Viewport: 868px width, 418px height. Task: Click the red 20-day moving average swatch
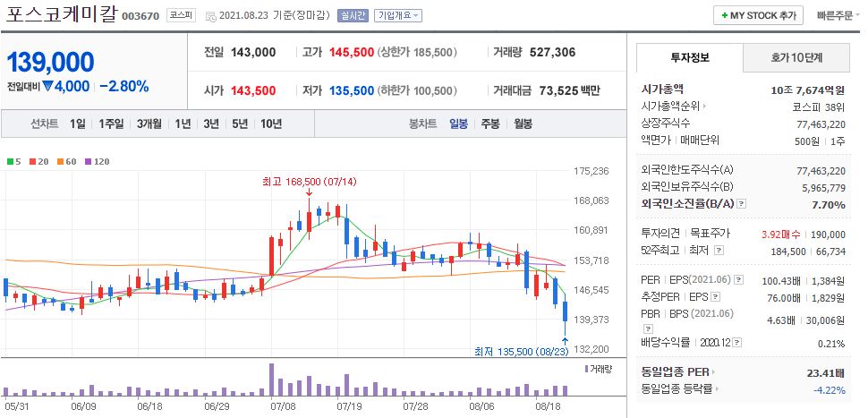tap(32, 162)
